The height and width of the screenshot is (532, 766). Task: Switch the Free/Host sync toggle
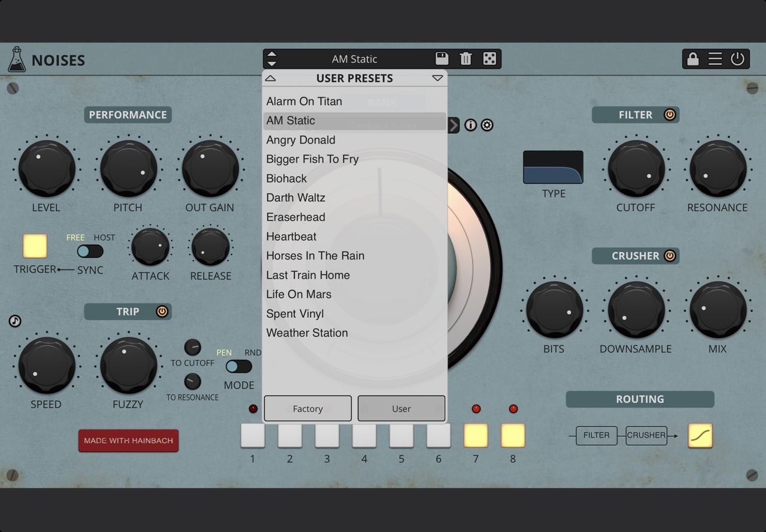click(x=90, y=251)
